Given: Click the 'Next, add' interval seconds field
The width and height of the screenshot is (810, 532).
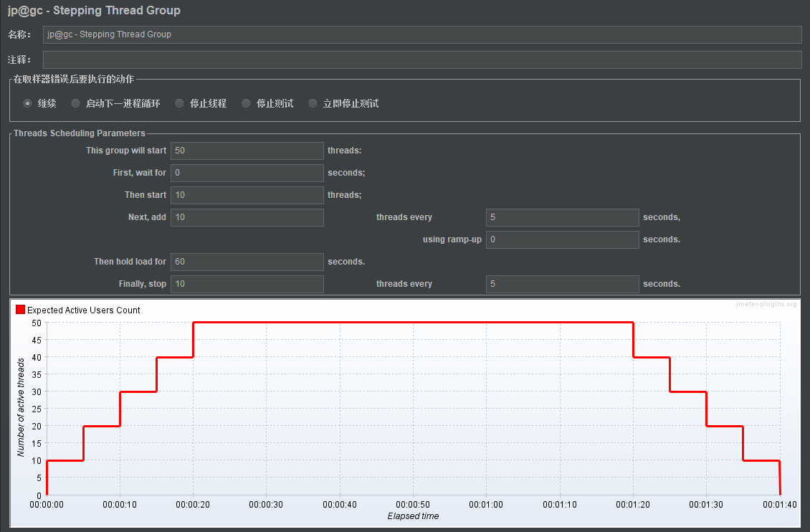Looking at the screenshot, I should 563,217.
